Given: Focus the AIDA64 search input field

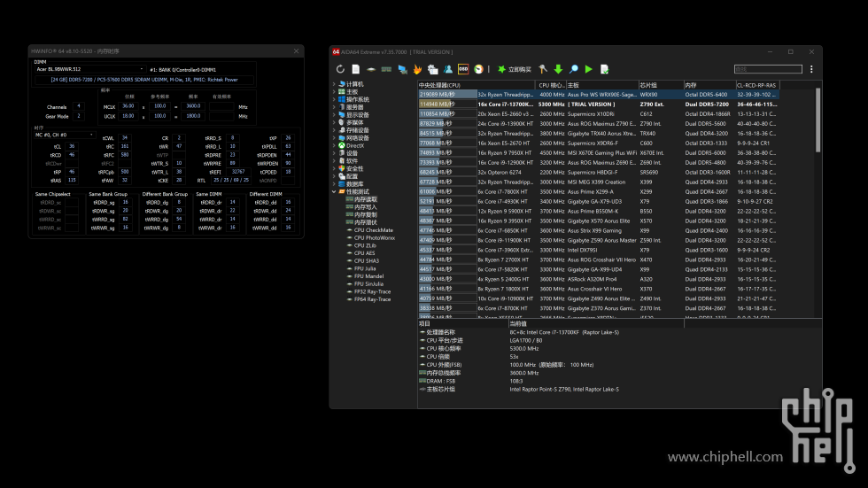Looking at the screenshot, I should (x=768, y=69).
